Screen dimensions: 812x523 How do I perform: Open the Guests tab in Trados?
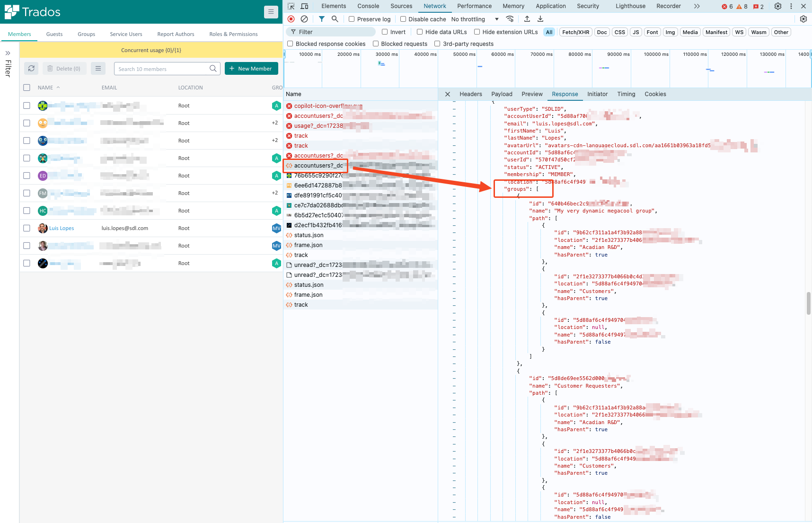(54, 34)
